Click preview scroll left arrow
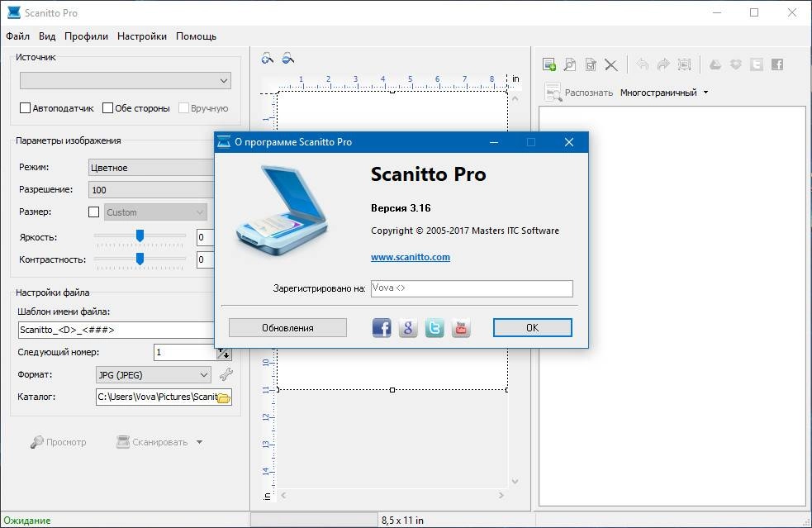Viewport: 812px width, 528px height. pyautogui.click(x=283, y=495)
